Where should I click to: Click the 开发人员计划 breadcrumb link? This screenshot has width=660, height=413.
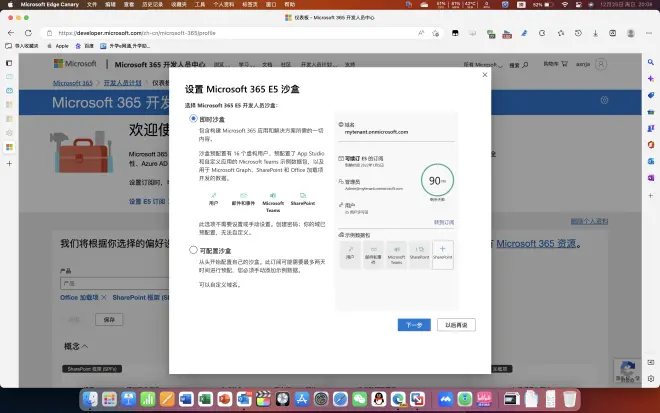tap(122, 83)
